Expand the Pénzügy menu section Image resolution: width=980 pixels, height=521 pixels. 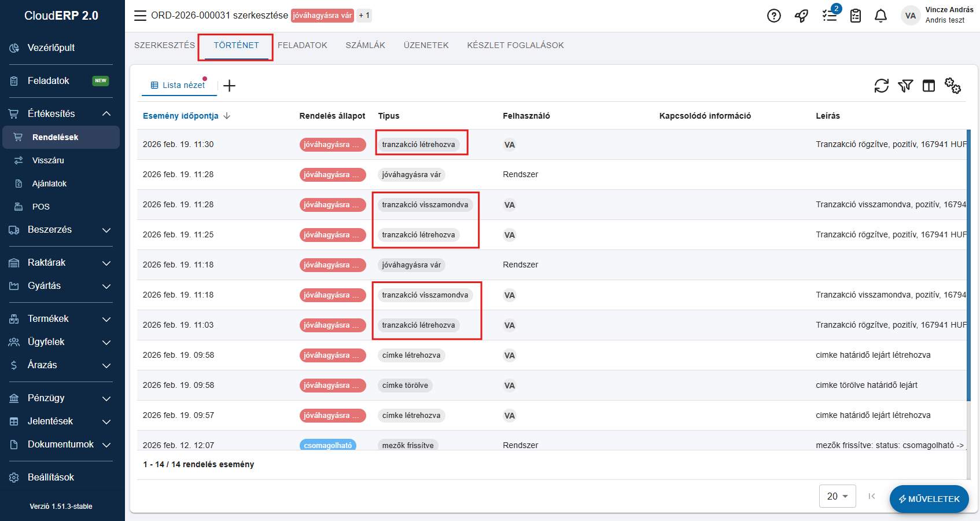(106, 398)
